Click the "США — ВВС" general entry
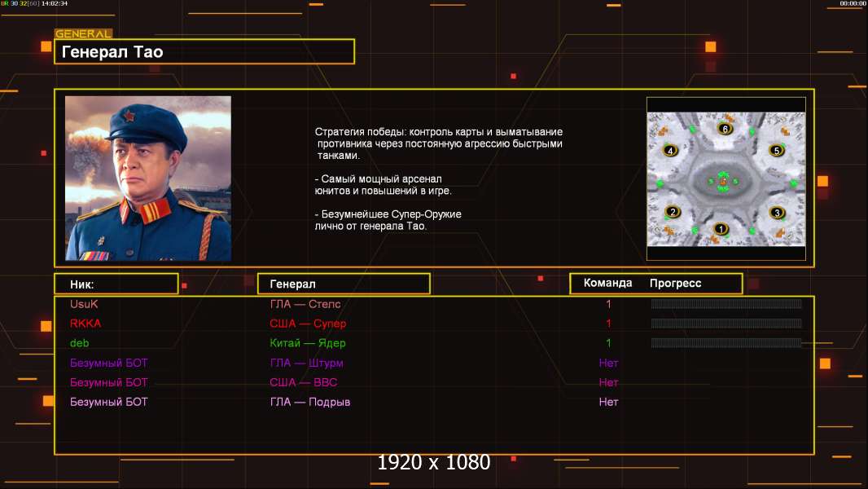The height and width of the screenshot is (489, 868). (x=304, y=383)
